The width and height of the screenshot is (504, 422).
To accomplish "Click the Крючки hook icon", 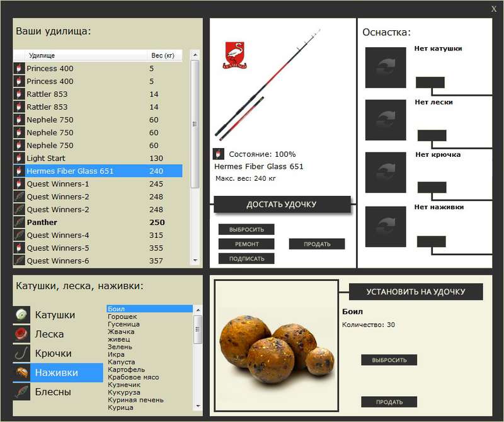I will tap(21, 353).
